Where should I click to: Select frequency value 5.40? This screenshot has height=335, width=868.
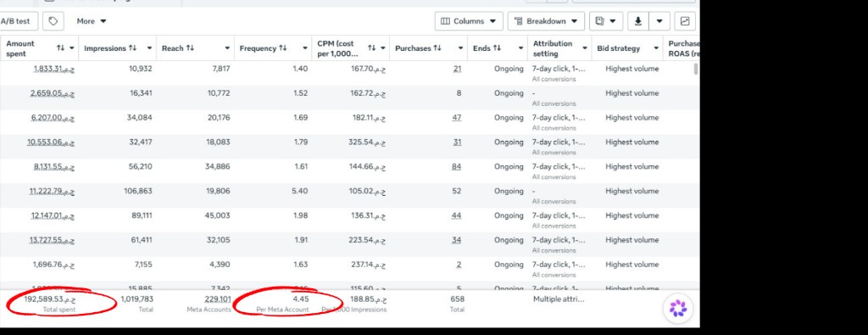point(299,191)
